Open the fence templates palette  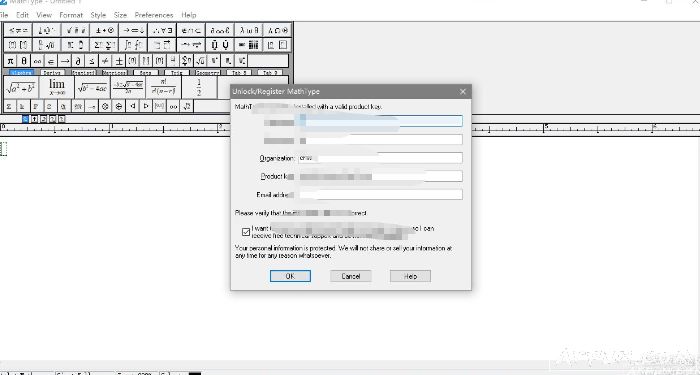coord(18,45)
